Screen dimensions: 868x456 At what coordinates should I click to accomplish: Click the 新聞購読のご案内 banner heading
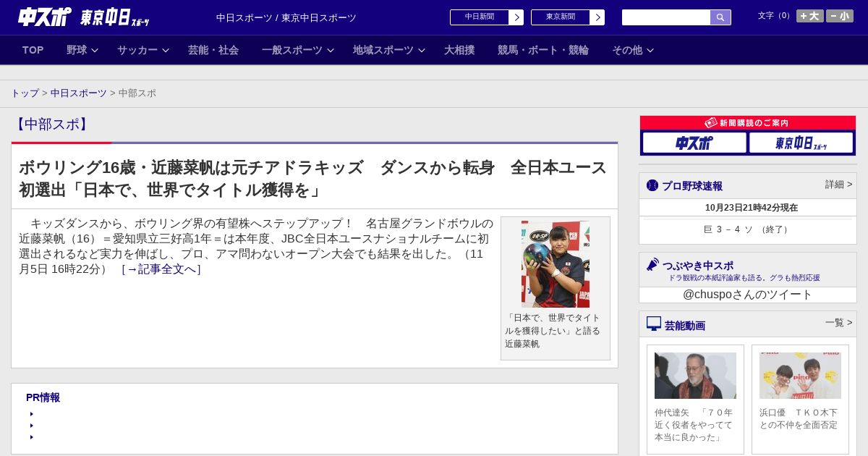pos(748,123)
